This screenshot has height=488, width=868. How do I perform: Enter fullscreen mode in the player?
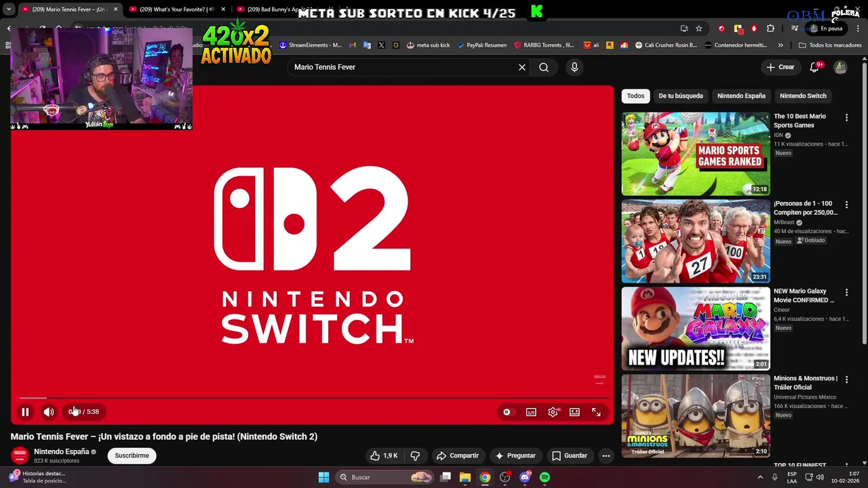pos(596,412)
